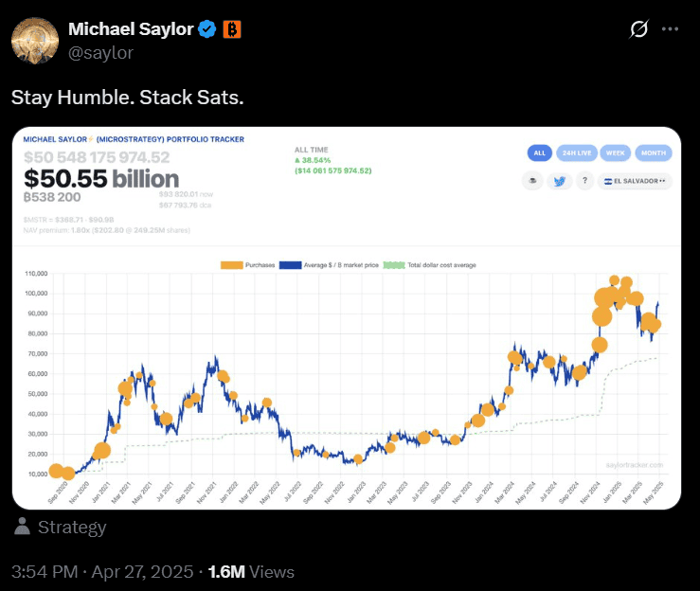Toggle Total dollar cost average legend swatch
Screen dimensions: 700x591
(x=394, y=265)
